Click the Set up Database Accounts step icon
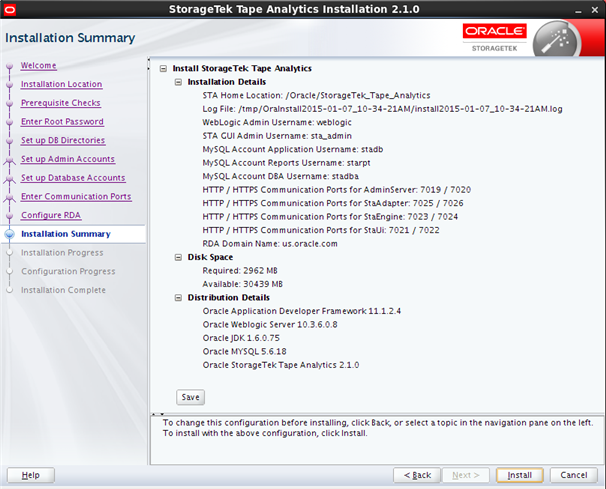Viewport: 606px width, 489px height. [10, 179]
